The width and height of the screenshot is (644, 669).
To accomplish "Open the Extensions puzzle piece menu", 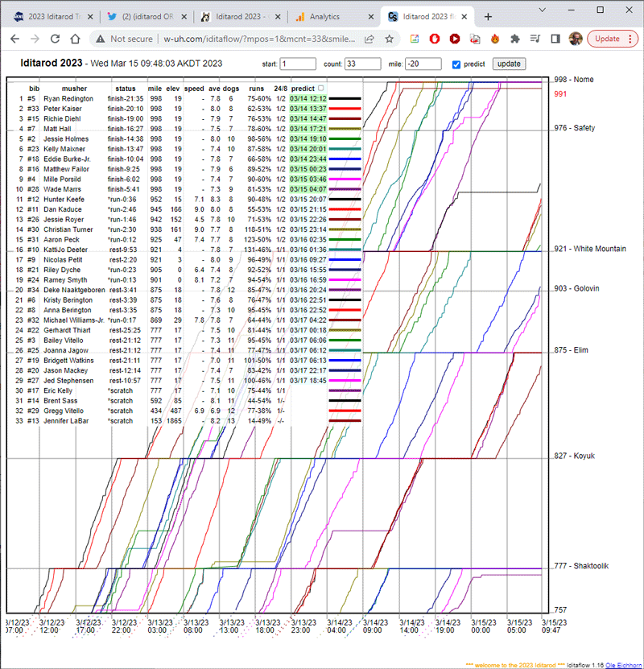I will click(514, 39).
